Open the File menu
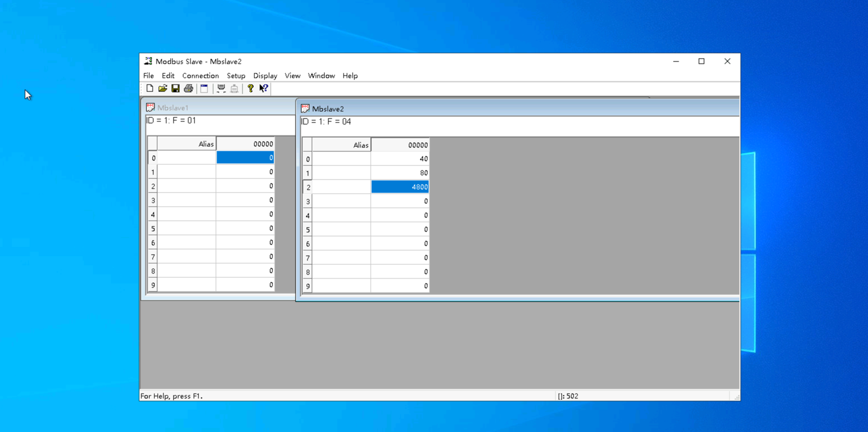The height and width of the screenshot is (432, 868). pyautogui.click(x=149, y=76)
